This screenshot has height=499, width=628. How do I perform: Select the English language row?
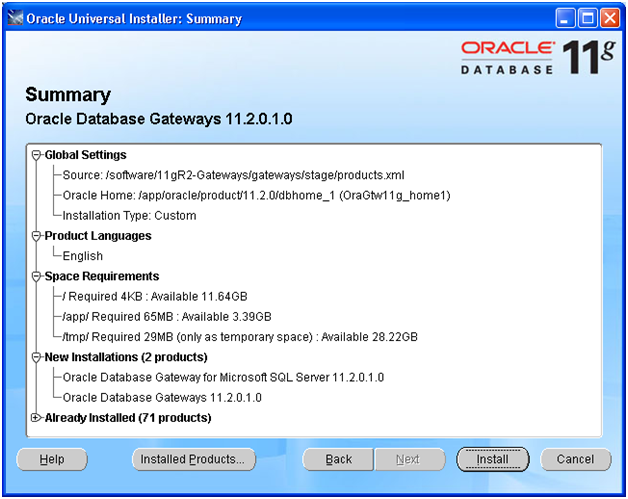pos(83,256)
